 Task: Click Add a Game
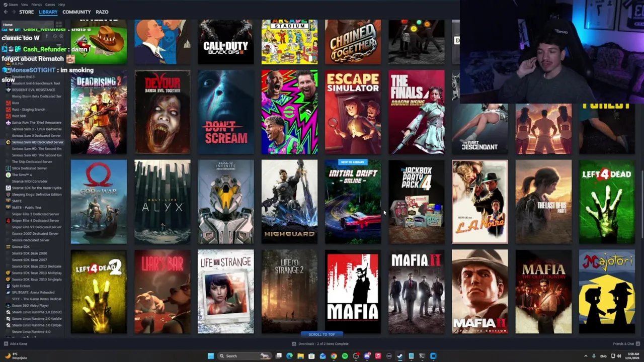coord(16,344)
